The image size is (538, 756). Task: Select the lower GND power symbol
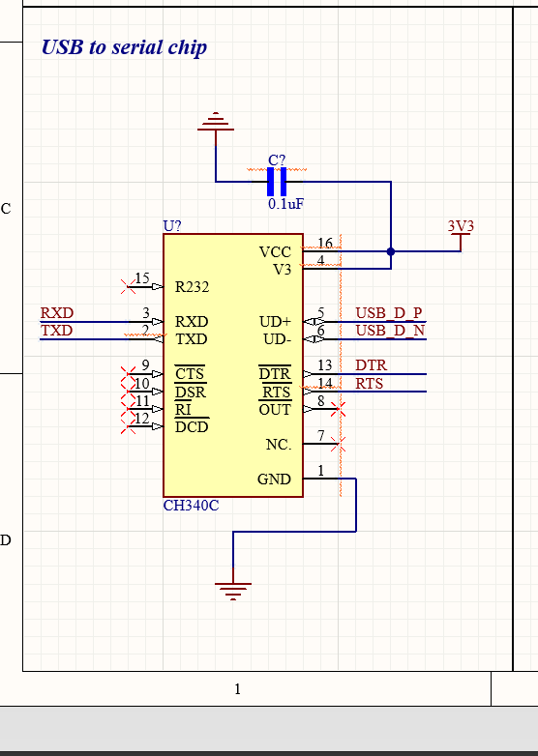click(x=233, y=585)
